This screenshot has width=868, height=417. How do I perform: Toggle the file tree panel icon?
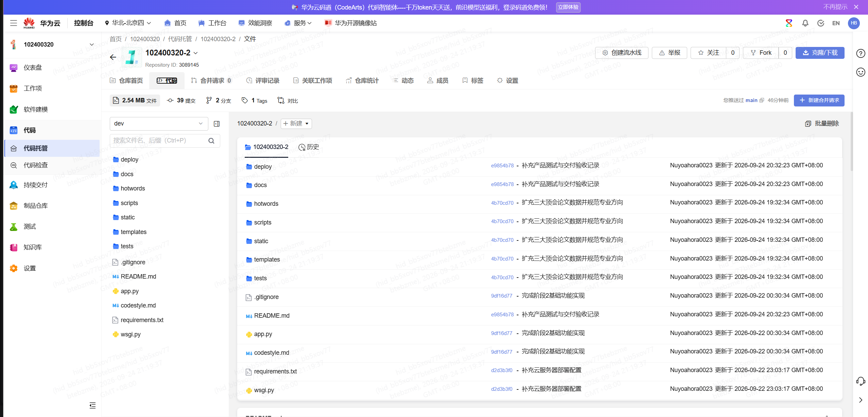point(216,124)
